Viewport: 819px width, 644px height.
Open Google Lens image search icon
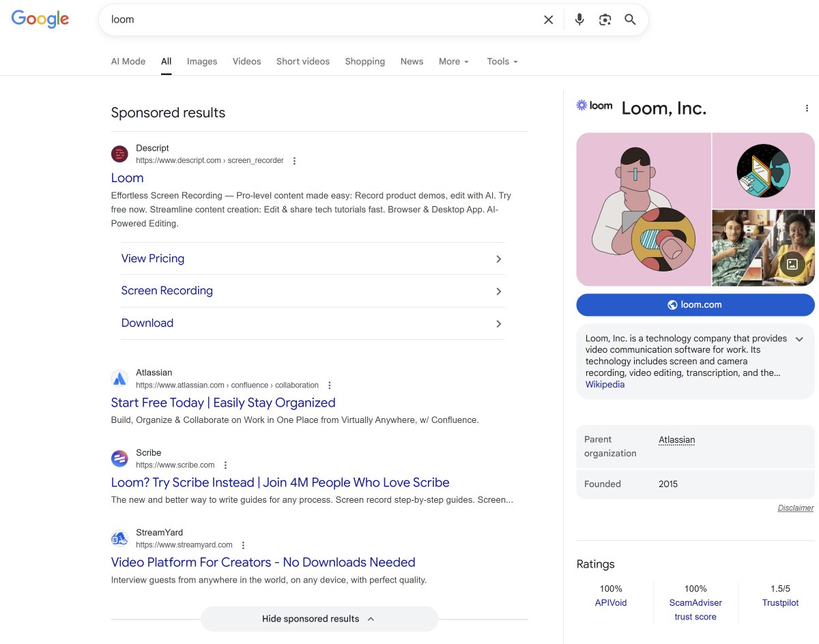(x=605, y=20)
